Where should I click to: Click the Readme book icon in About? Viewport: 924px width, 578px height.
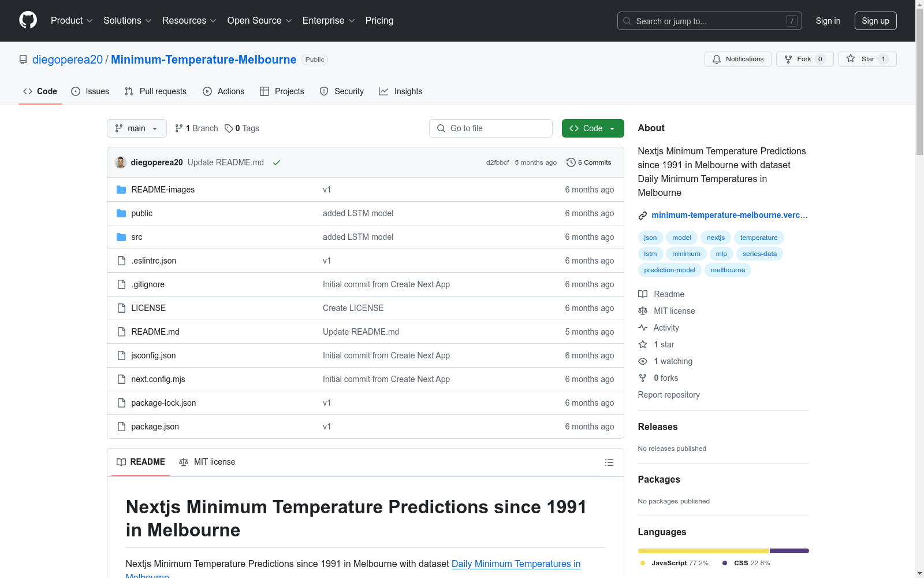643,294
